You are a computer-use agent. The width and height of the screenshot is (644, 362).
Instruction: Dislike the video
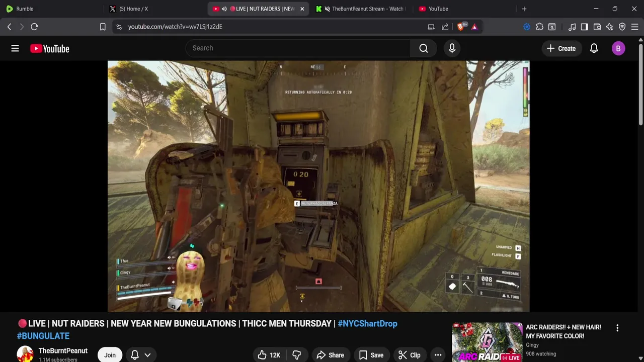296,355
